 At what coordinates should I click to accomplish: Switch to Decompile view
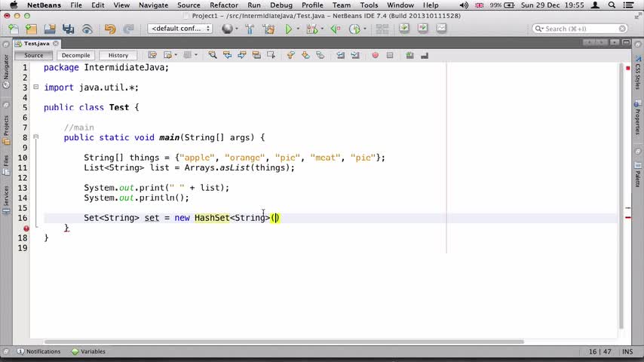76,55
